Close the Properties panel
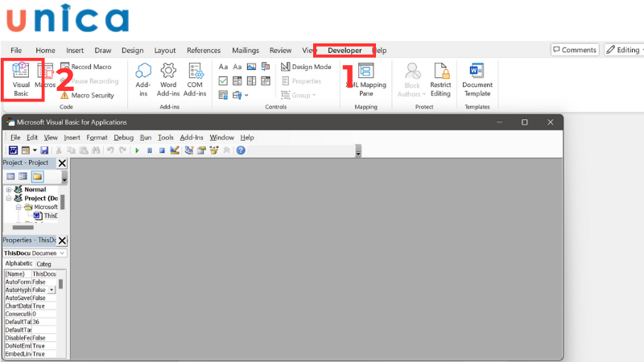 (62, 241)
